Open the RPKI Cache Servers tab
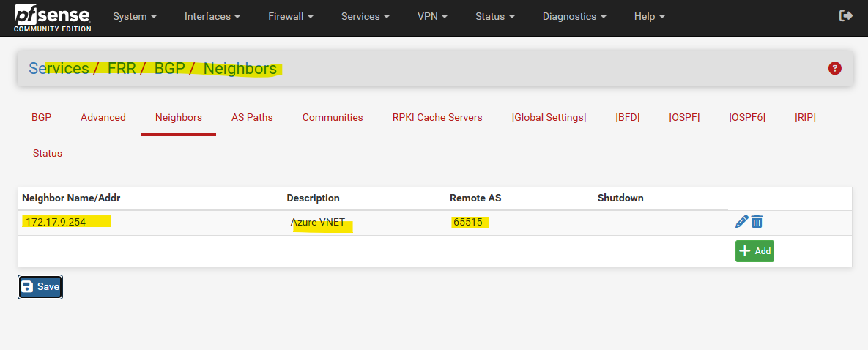Image resolution: width=868 pixels, height=350 pixels. click(437, 117)
